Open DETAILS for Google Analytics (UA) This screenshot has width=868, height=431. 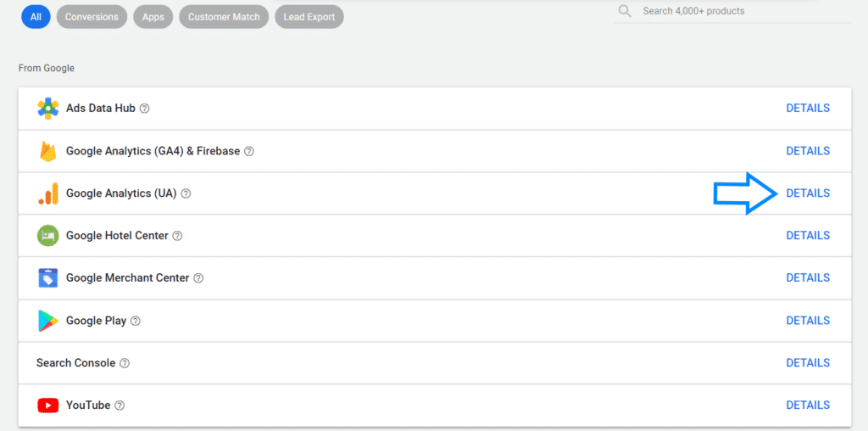click(808, 193)
